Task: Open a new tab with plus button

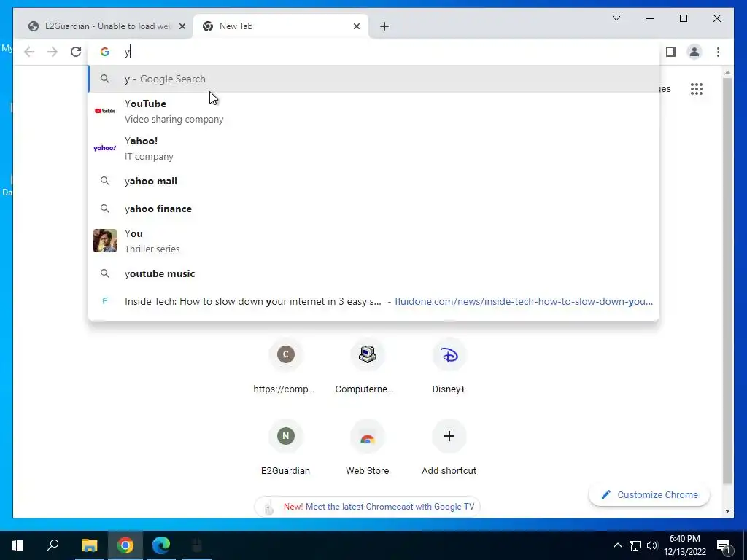Action: pos(384,26)
